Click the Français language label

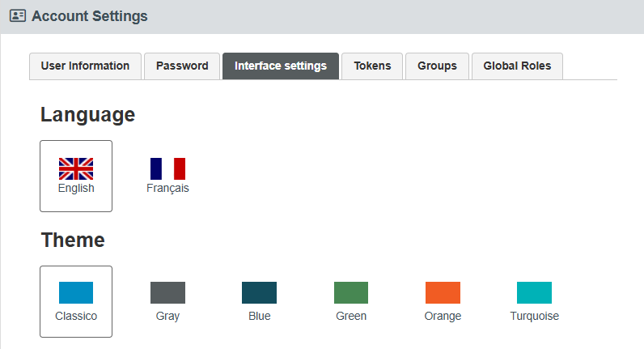pos(167,188)
